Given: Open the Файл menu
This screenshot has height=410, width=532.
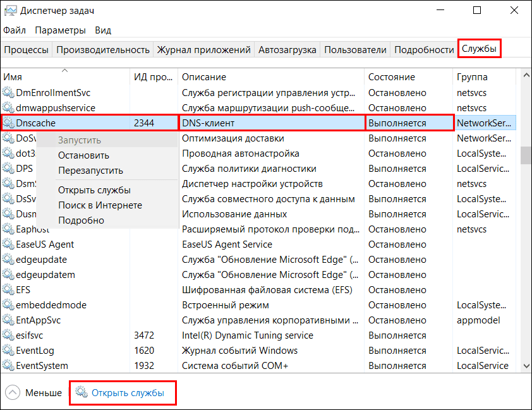Looking at the screenshot, I should coord(15,30).
